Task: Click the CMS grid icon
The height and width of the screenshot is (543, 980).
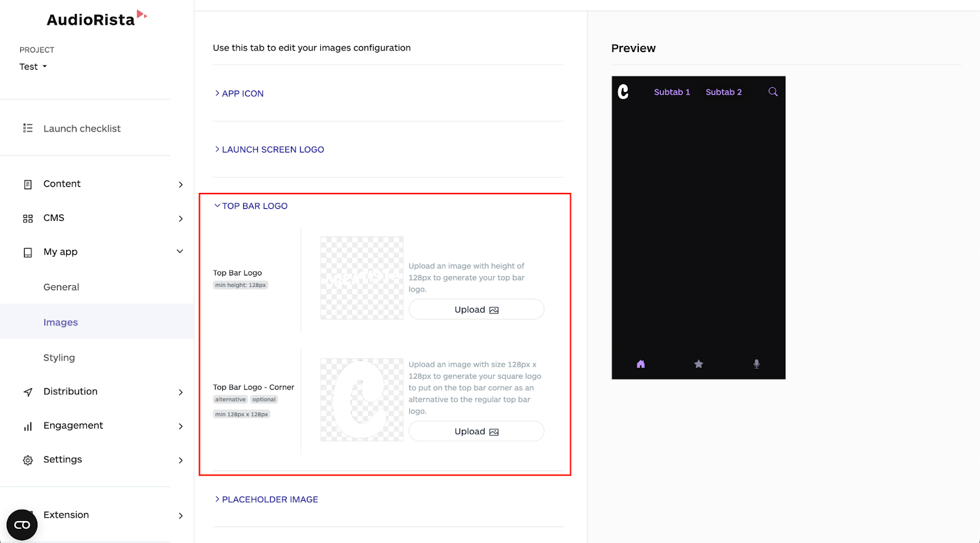Action: pos(28,219)
